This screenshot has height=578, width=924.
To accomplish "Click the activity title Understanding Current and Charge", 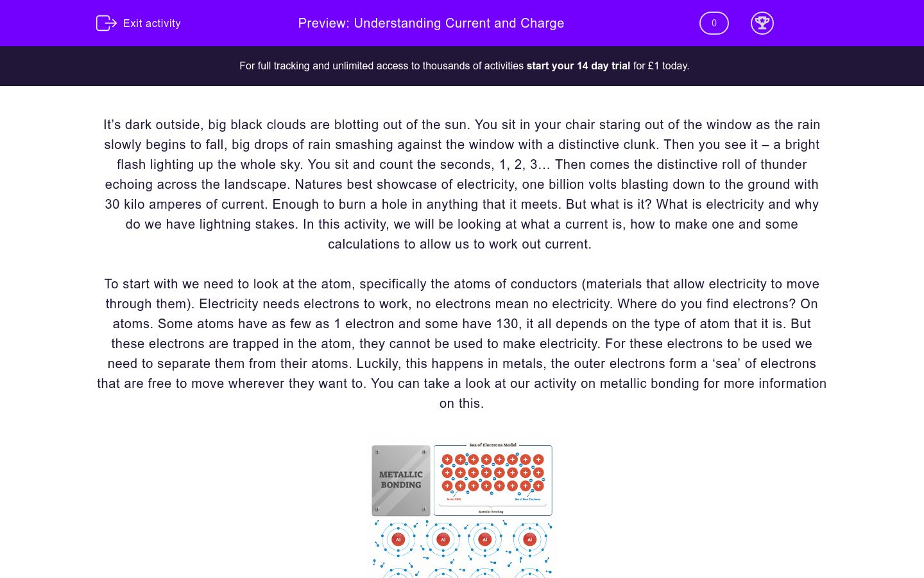I will point(431,23).
